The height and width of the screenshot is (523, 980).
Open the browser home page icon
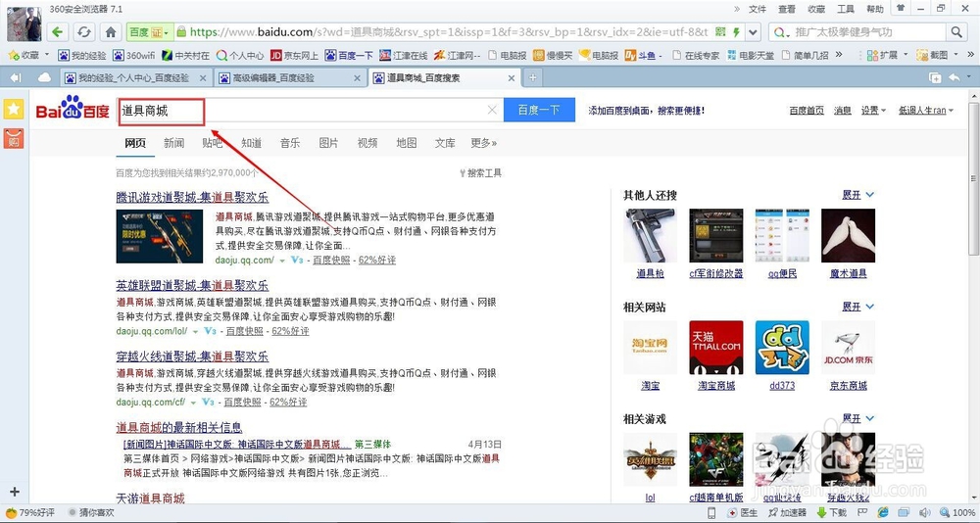click(111, 32)
